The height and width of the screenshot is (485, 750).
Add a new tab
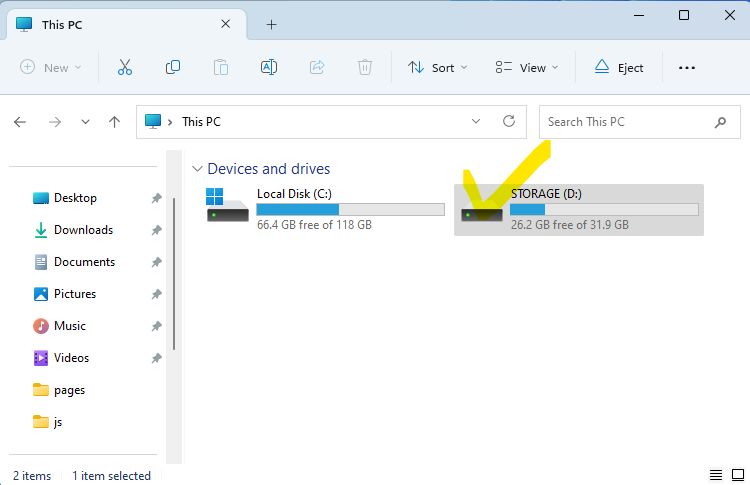coord(271,24)
